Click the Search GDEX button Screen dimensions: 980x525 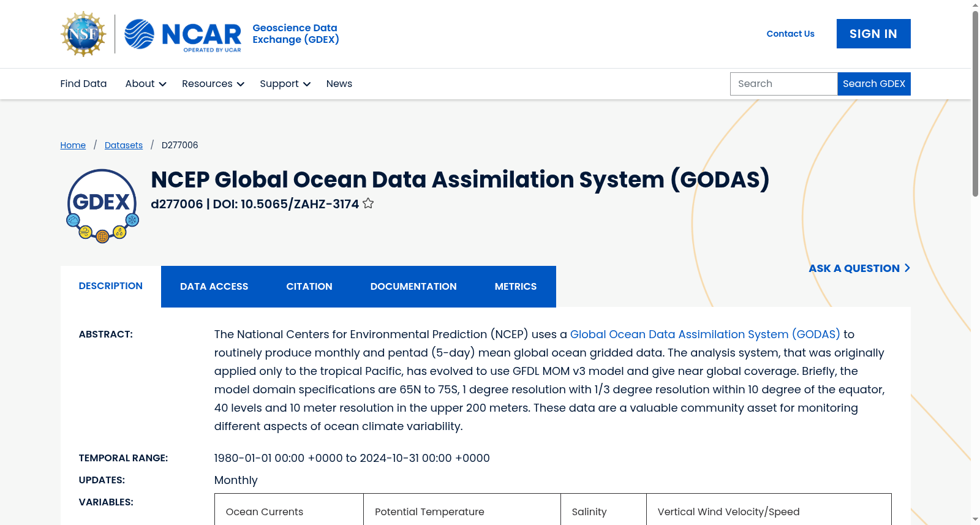(874, 84)
